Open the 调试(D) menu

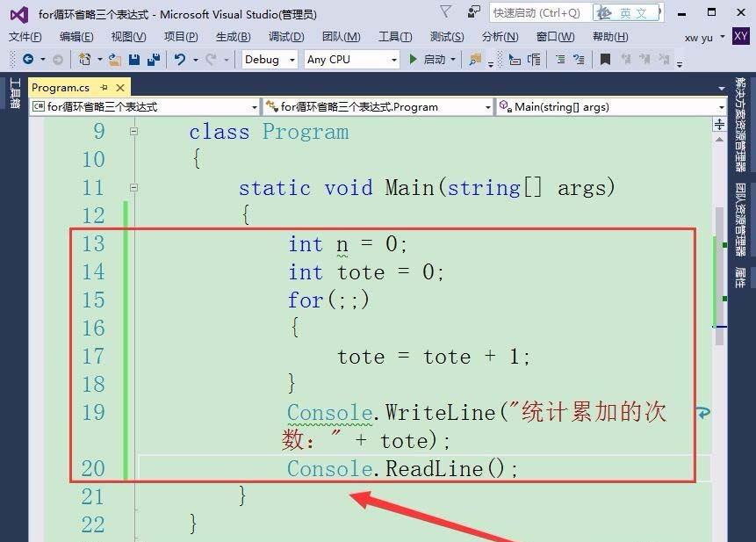286,37
